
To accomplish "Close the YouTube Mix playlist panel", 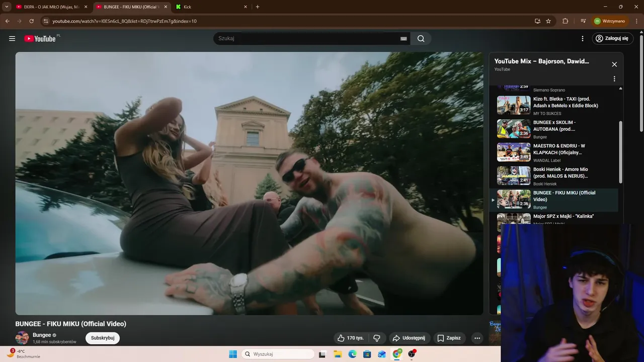I will pyautogui.click(x=614, y=64).
